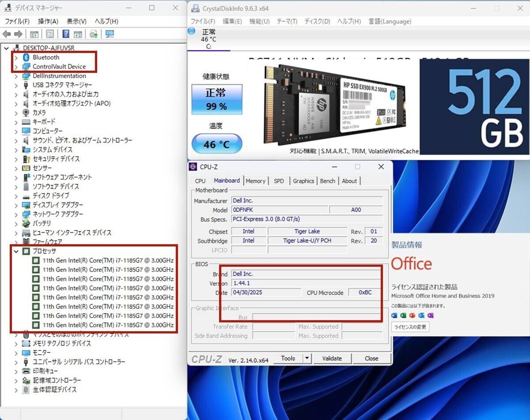The height and width of the screenshot is (420, 530).
Task: Expand the ディスク ドライブ node
Action: (16, 196)
